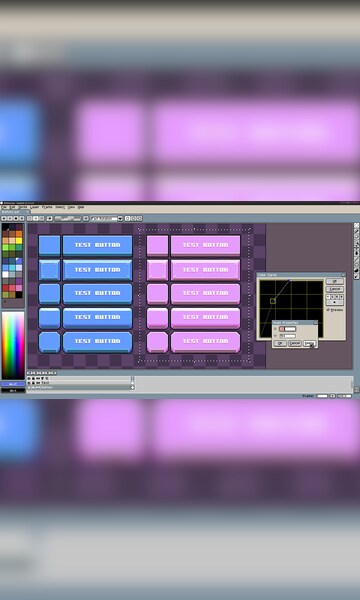Open the Help menu
Image resolution: width=360 pixels, height=600 pixels.
pyautogui.click(x=81, y=207)
